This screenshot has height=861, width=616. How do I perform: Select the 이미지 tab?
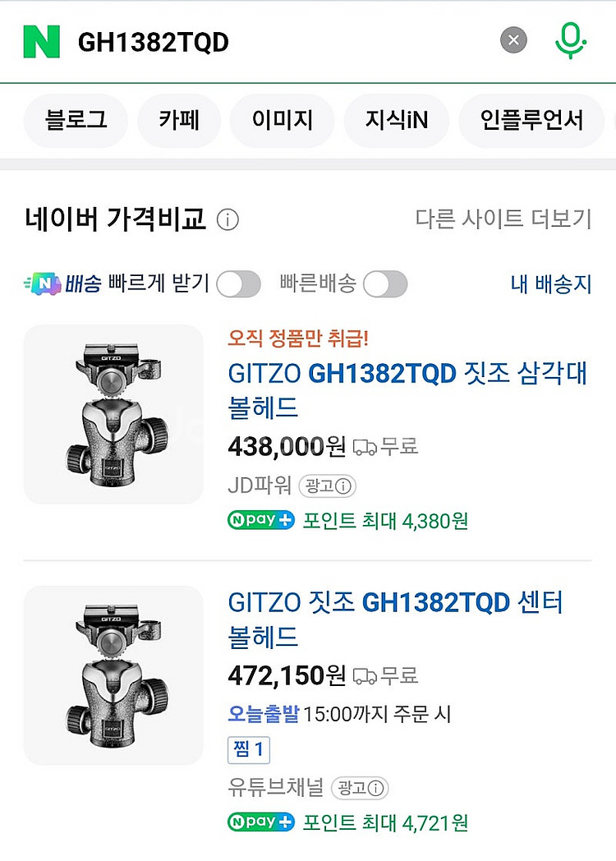point(282,121)
